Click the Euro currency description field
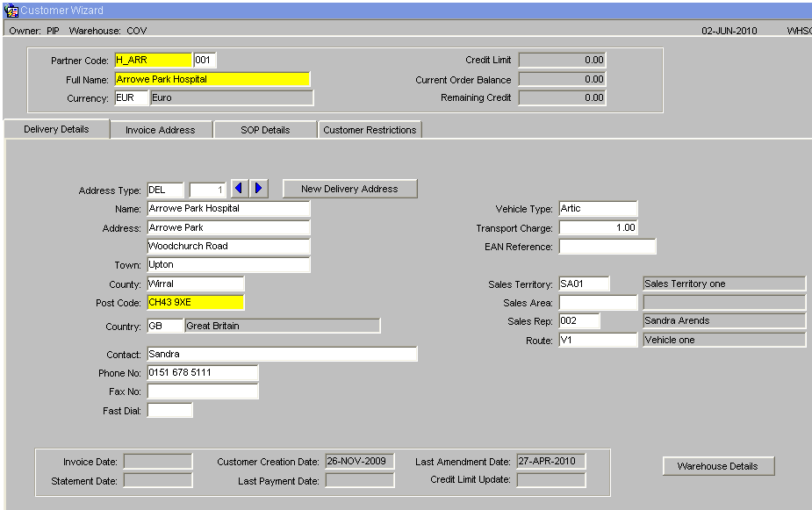The width and height of the screenshot is (812, 510). point(232,97)
